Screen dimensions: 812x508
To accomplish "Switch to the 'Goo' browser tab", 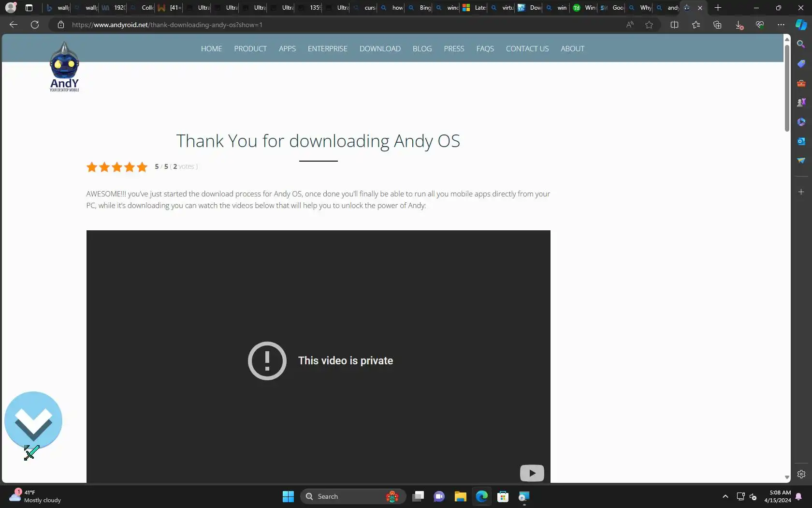I will [x=612, y=8].
